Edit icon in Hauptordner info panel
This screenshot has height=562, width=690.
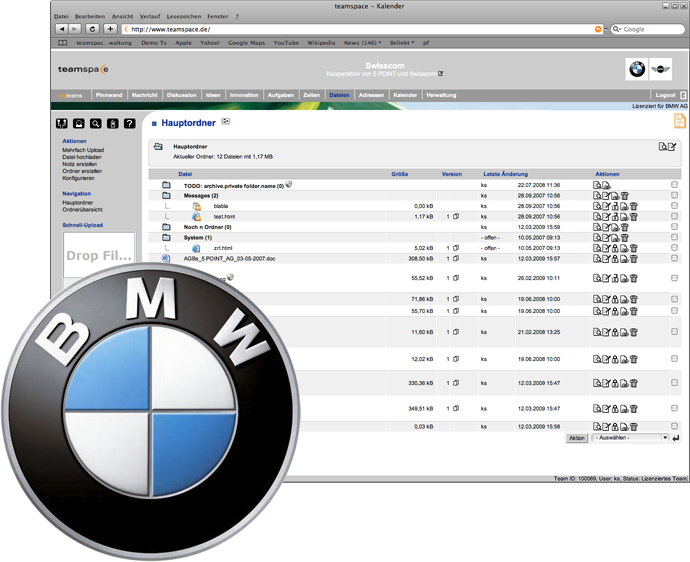click(672, 147)
